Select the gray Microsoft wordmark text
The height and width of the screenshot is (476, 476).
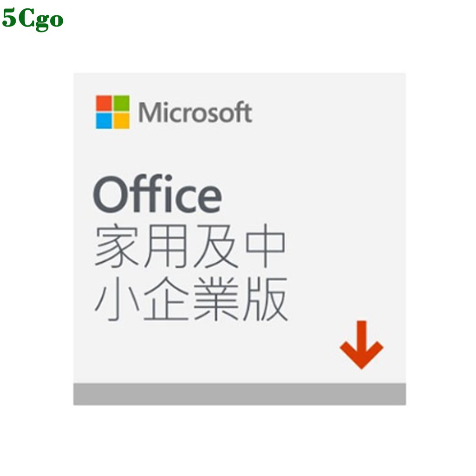[x=195, y=112]
